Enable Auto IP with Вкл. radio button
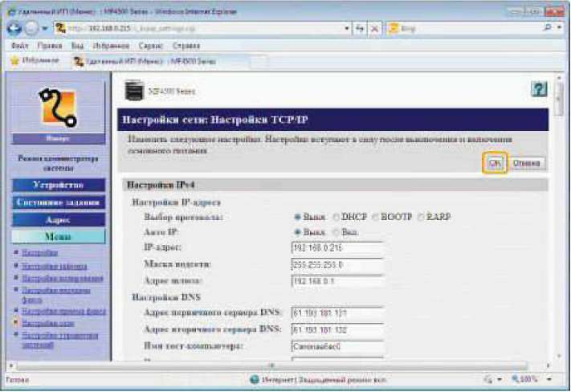The width and height of the screenshot is (571, 392). point(336,231)
